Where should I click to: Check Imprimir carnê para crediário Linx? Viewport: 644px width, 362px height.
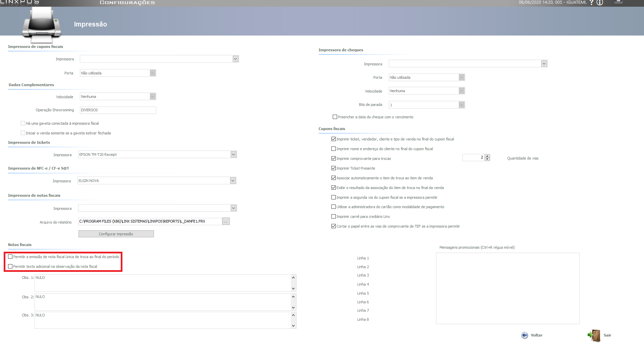click(x=333, y=217)
